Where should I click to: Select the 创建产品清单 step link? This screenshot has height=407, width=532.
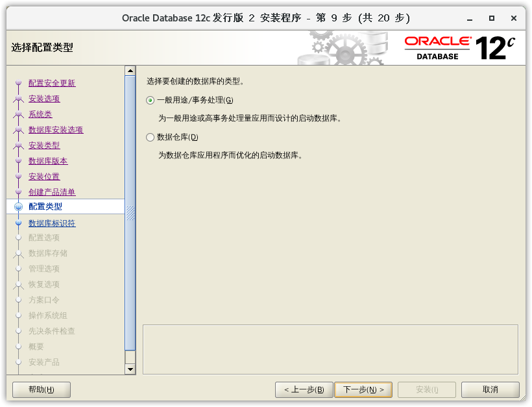52,192
